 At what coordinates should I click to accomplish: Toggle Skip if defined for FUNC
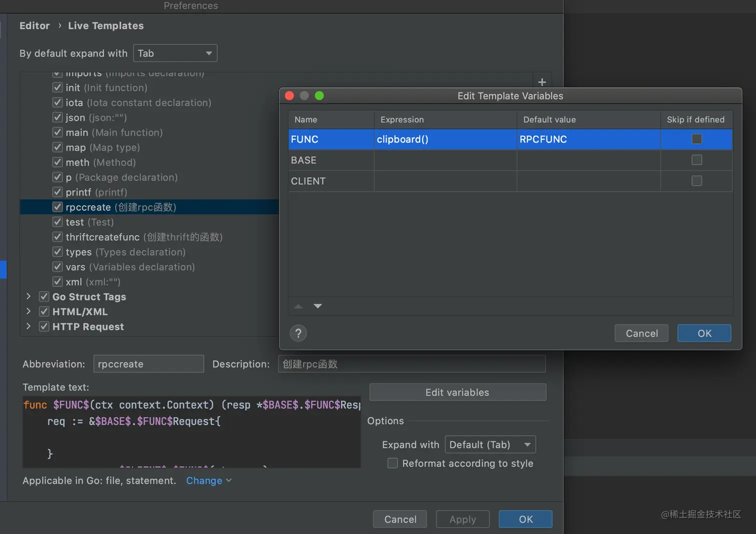[x=696, y=139]
